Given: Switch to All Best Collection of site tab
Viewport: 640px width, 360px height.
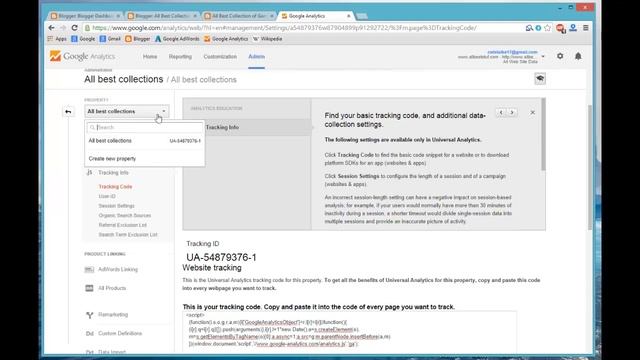Looking at the screenshot, I should click(x=239, y=16).
